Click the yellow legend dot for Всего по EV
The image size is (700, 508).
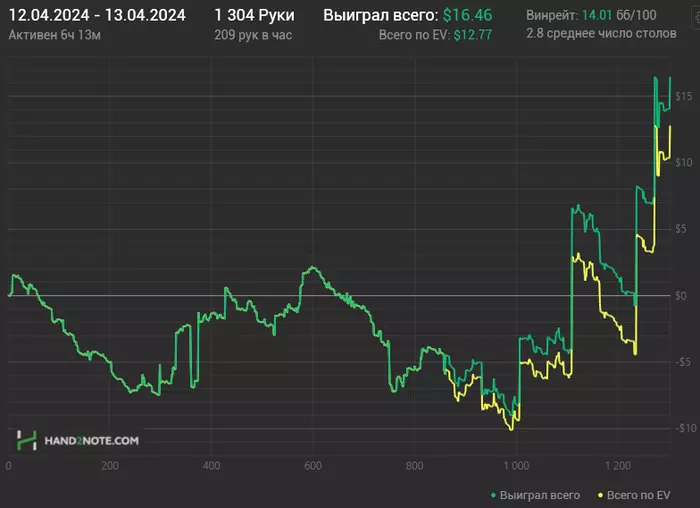[x=600, y=496]
